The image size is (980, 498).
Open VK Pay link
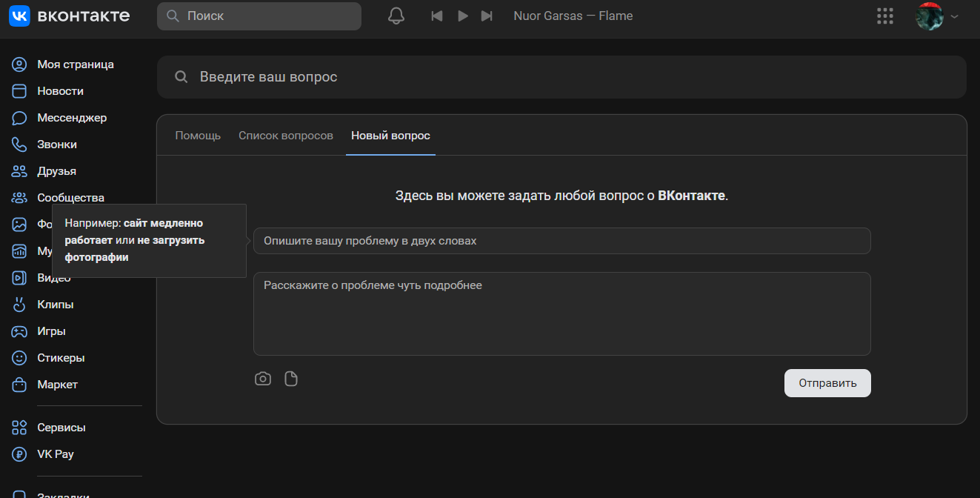pyautogui.click(x=56, y=454)
